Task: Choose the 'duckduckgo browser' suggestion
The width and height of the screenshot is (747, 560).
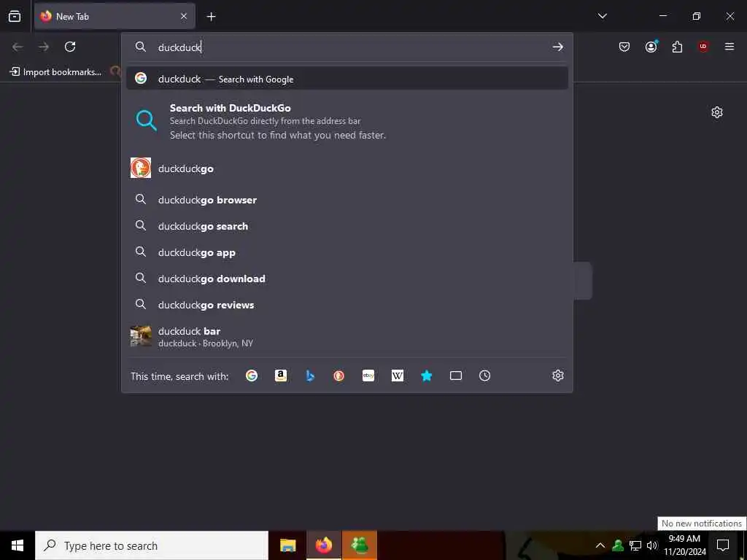Action: pyautogui.click(x=347, y=200)
